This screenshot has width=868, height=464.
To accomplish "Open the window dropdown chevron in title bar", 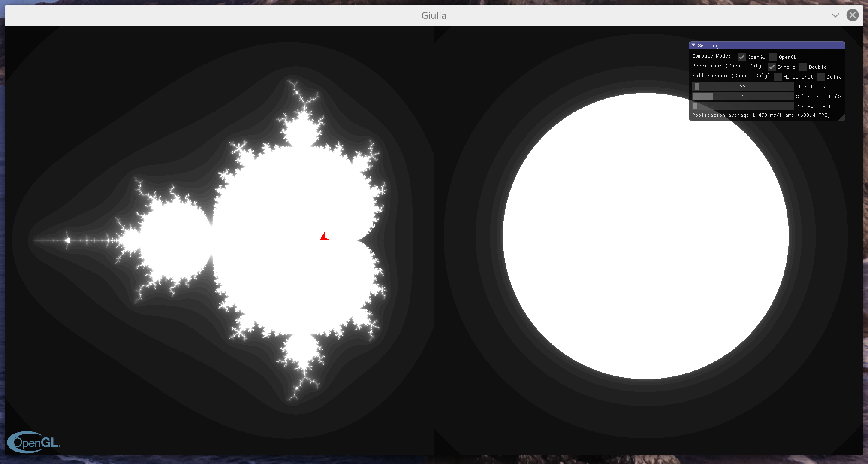I will pos(835,15).
